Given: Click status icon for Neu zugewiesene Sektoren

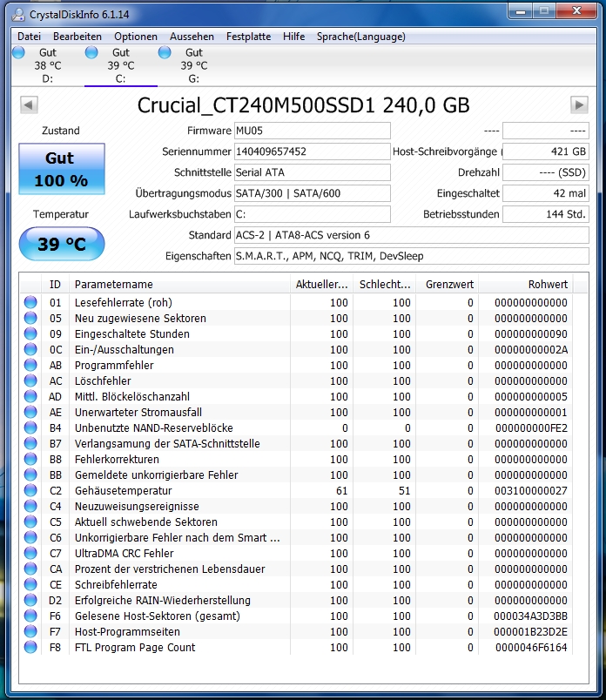Looking at the screenshot, I should (30, 318).
